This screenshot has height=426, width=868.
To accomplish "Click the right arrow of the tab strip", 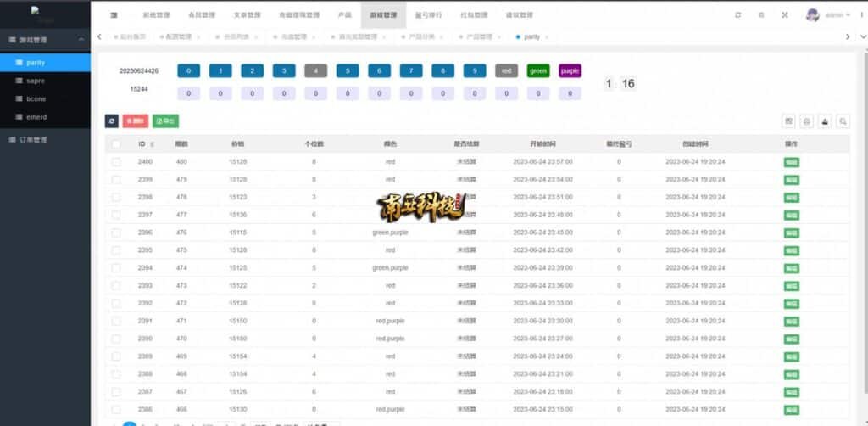I will click(848, 36).
